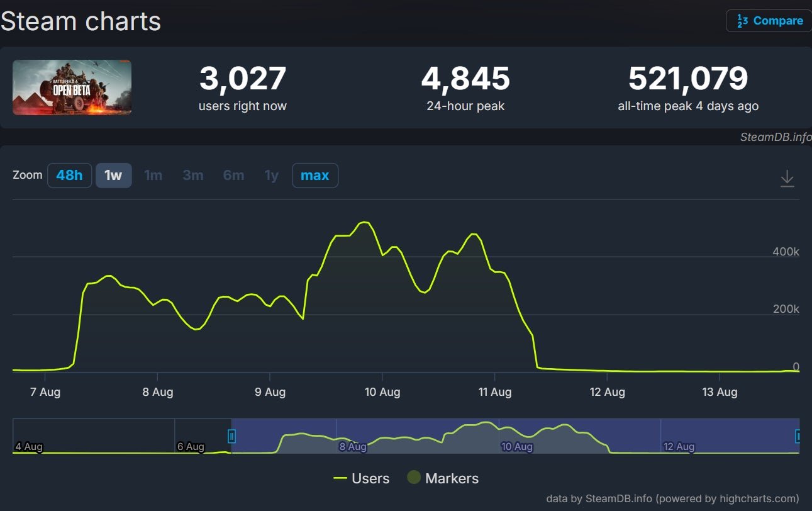Viewport: 812px width, 511px height.
Task: Select the left navigator handle
Action: point(231,437)
